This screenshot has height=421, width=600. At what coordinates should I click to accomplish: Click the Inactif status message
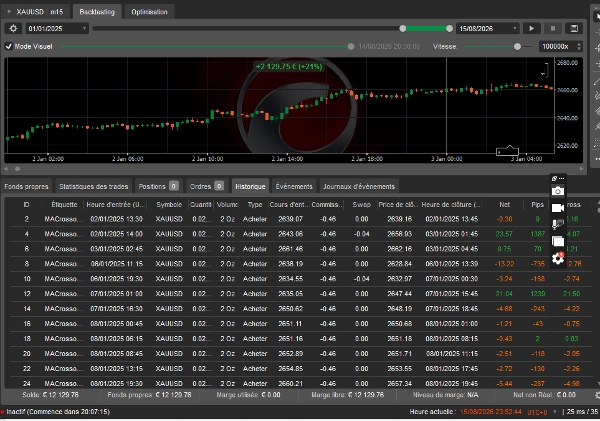[58, 412]
